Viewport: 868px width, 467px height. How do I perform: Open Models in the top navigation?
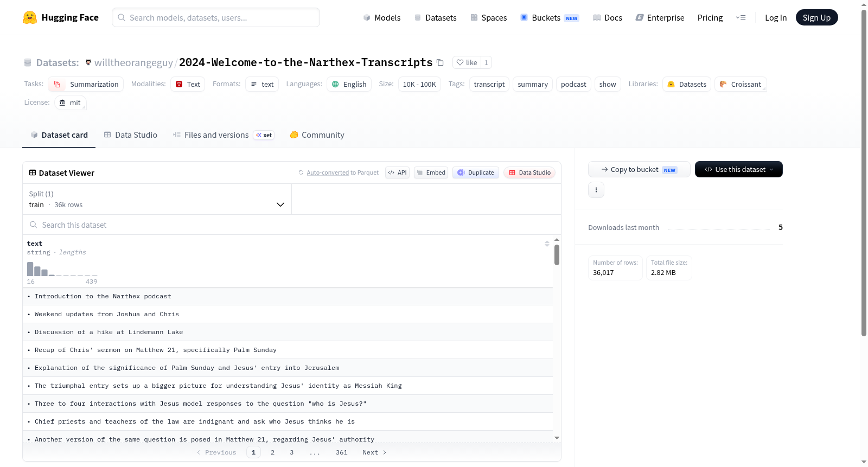tap(382, 17)
